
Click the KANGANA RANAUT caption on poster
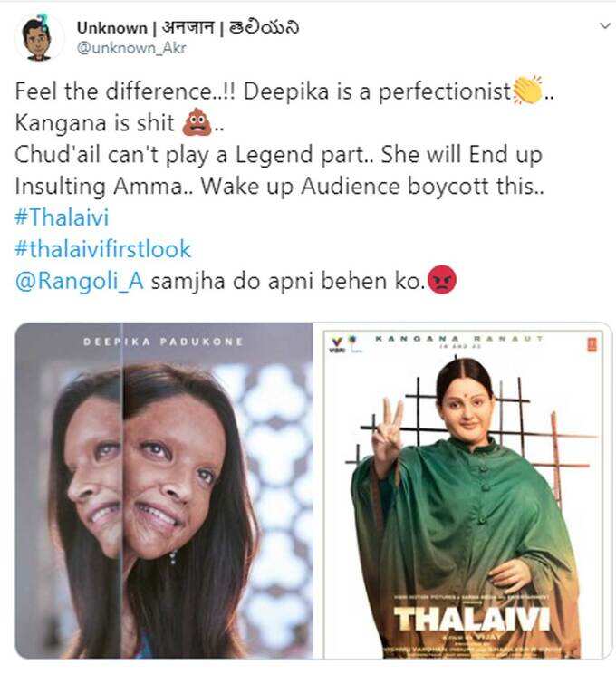(x=459, y=339)
